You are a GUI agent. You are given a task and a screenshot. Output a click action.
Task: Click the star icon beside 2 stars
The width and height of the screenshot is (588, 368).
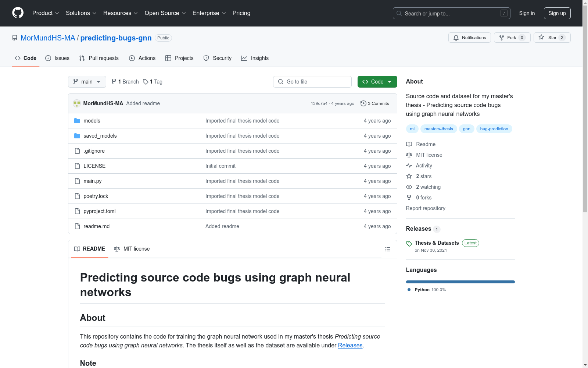(x=409, y=176)
